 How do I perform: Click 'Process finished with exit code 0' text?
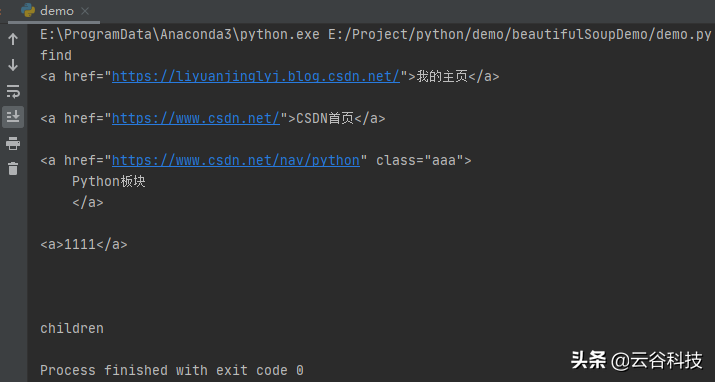171,370
